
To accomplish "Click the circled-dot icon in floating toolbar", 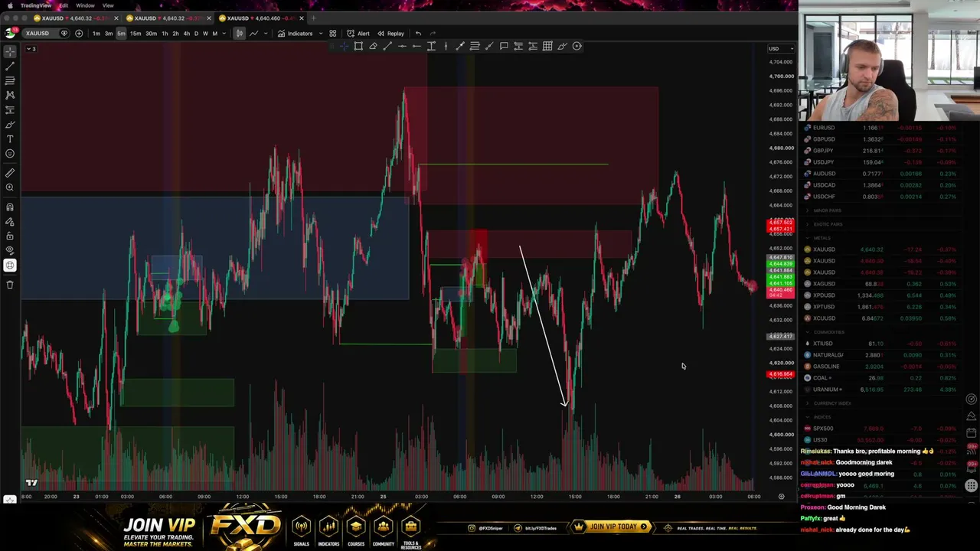I will pyautogui.click(x=577, y=46).
